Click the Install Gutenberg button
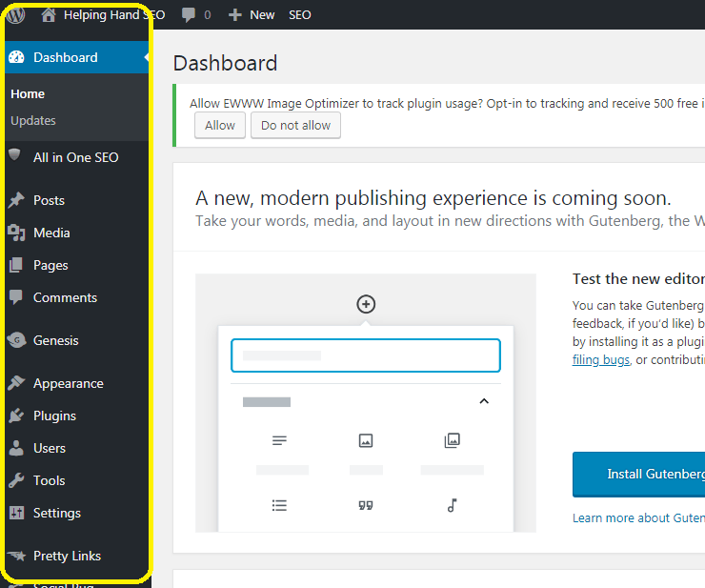Image resolution: width=705 pixels, height=588 pixels. coord(639,475)
